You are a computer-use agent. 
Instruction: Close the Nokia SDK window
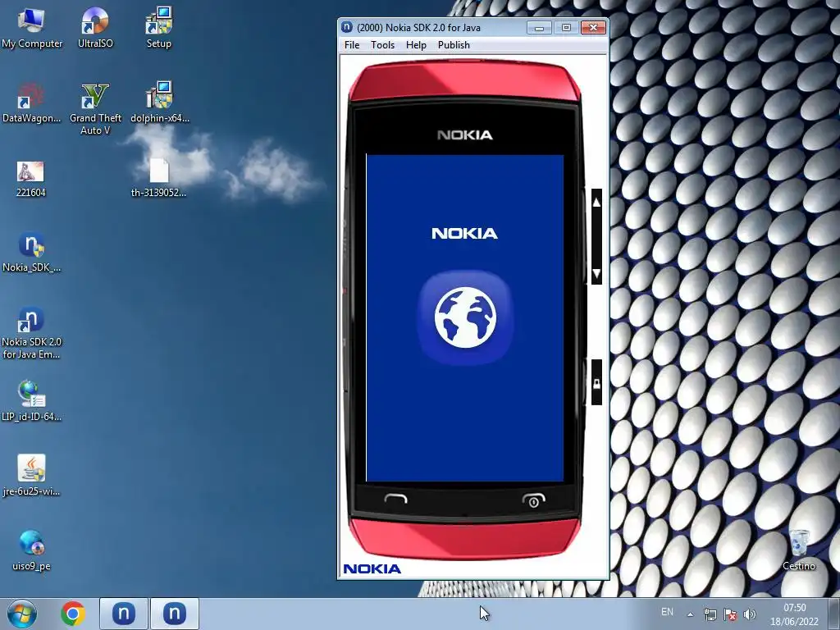click(x=593, y=27)
